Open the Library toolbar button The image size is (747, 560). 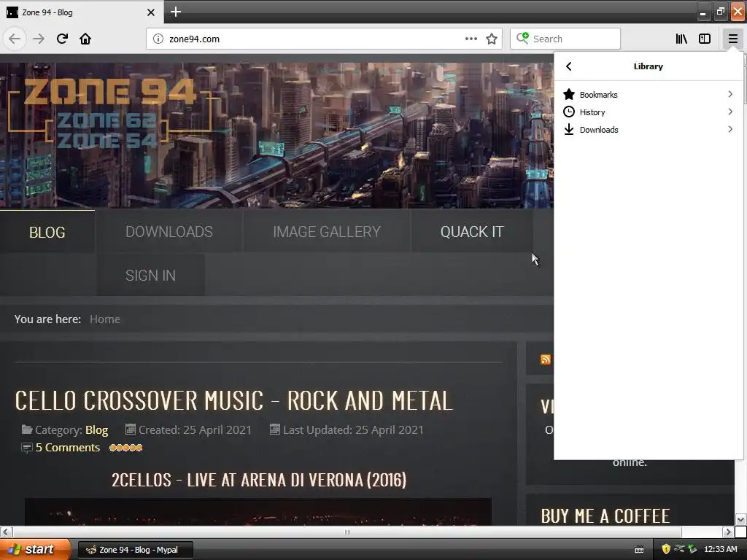[x=681, y=39]
